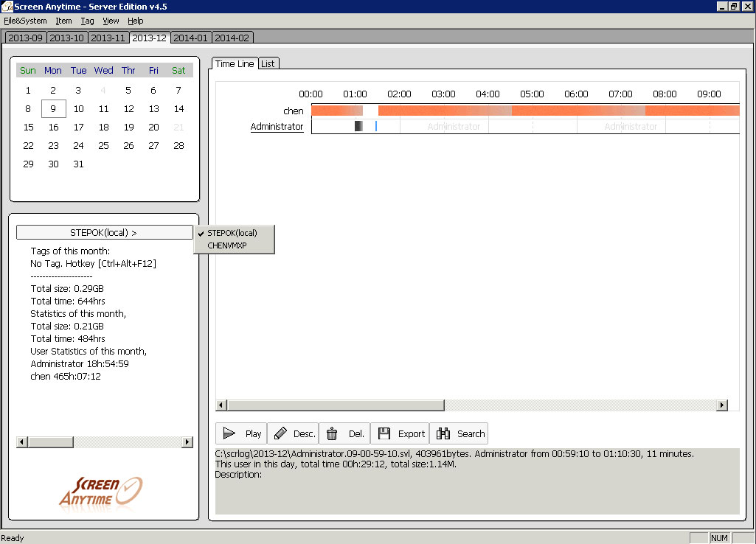756x544 pixels.
Task: Select December 5 in the calendar
Action: [128, 91]
